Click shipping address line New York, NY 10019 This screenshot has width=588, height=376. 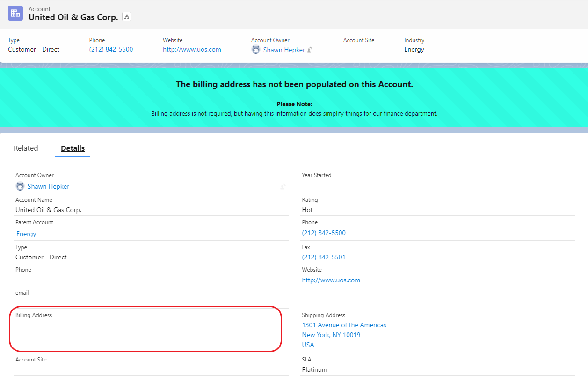tap(331, 335)
